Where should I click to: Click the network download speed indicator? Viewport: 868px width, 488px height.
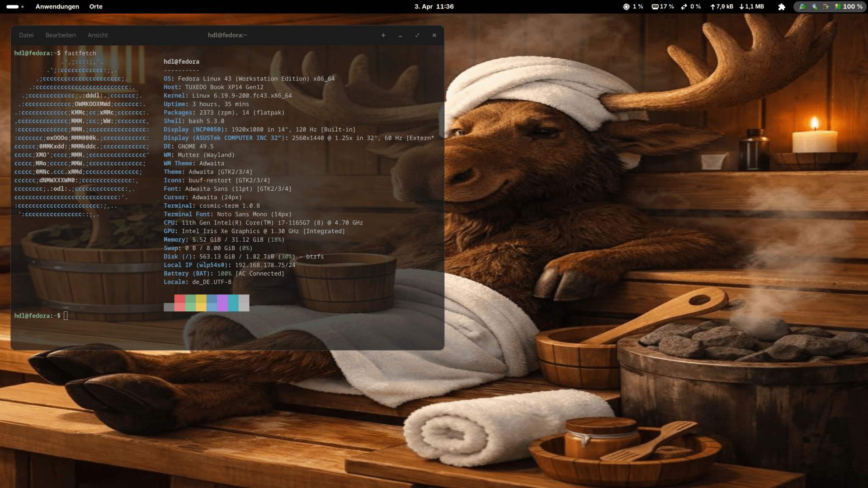coord(751,6)
